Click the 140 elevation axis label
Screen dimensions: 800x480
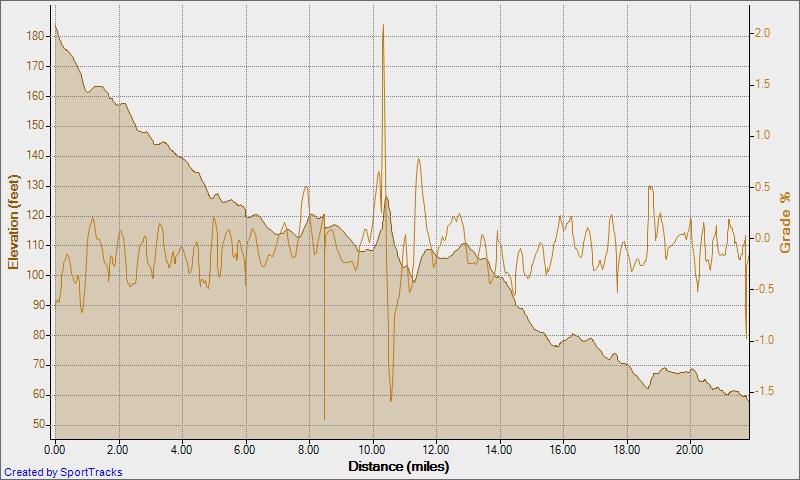pyautogui.click(x=36, y=156)
